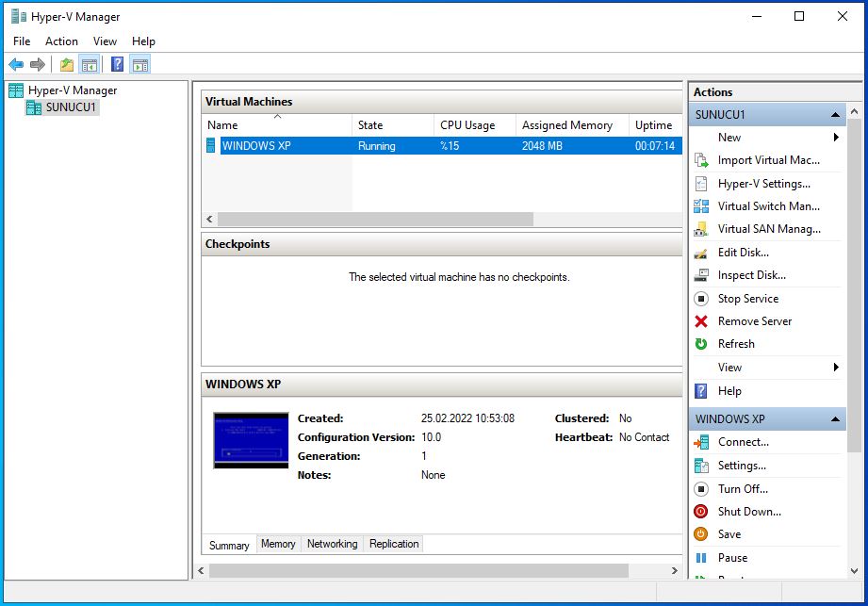Click the Turn Off icon
This screenshot has height=606, width=868.
click(x=701, y=489)
